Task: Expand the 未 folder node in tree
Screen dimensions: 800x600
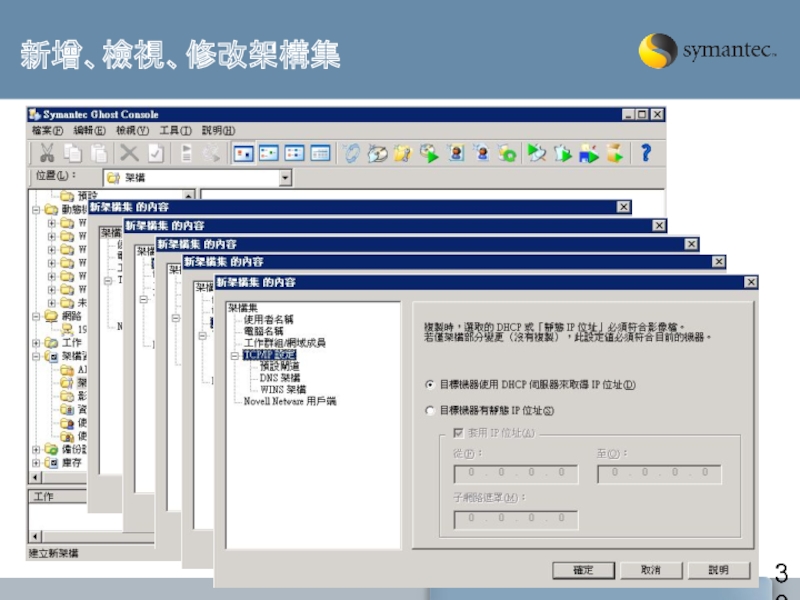Action: click(52, 303)
